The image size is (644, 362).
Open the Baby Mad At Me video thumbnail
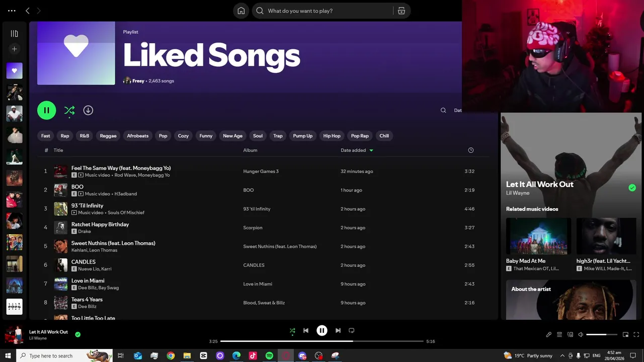pos(538,236)
